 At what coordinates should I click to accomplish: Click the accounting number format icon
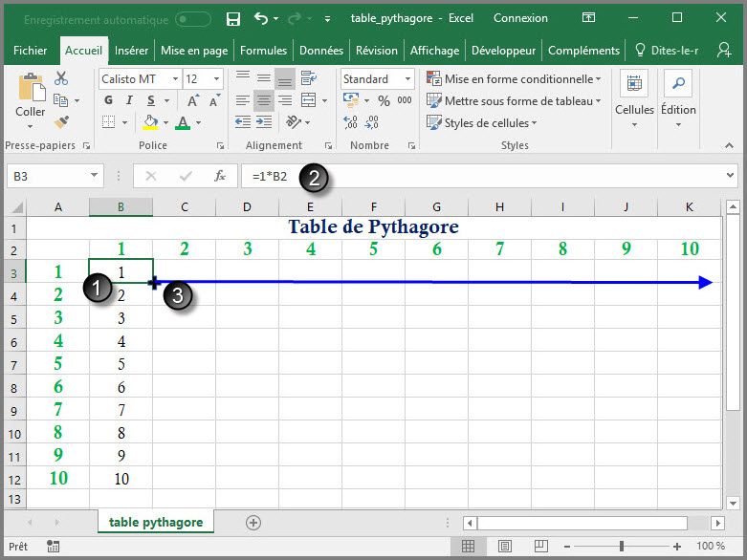(351, 100)
